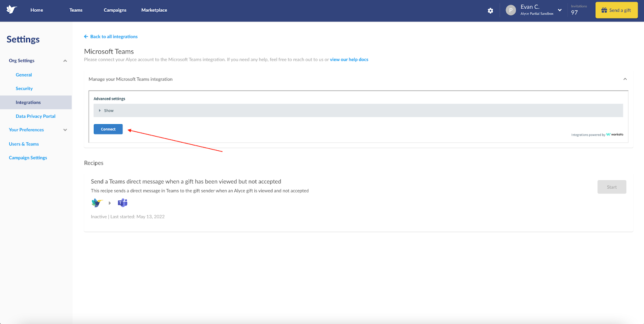Viewport: 644px width, 324px height.
Task: Collapse Manage your Microsoft Teams integration panel
Action: click(x=625, y=79)
